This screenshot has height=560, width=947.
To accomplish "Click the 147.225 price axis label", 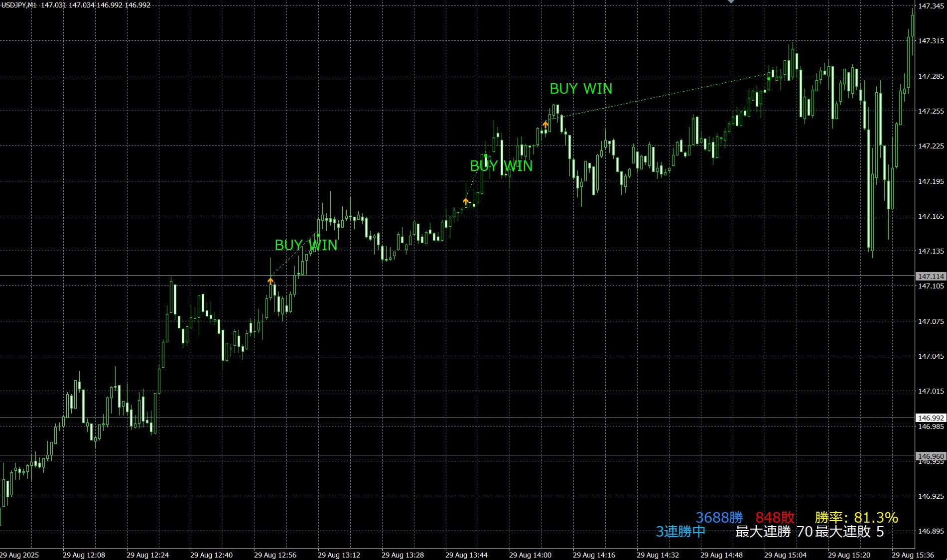I will click(x=931, y=146).
